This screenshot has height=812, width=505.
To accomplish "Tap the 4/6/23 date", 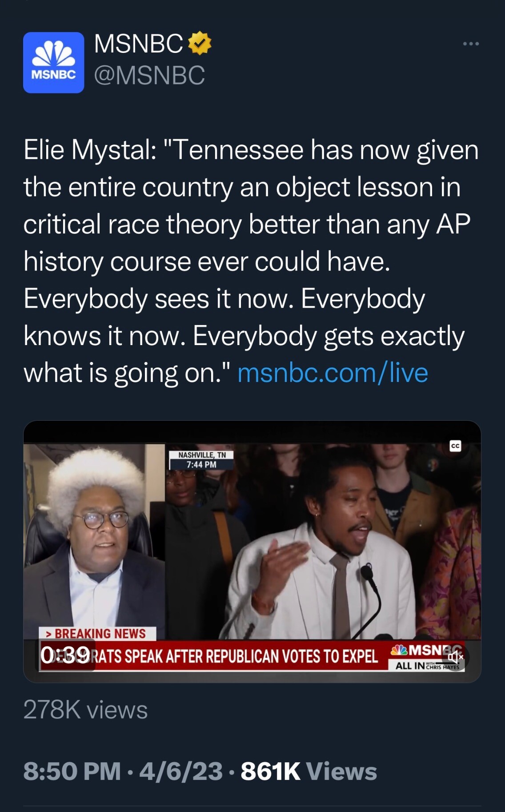I will [x=181, y=771].
